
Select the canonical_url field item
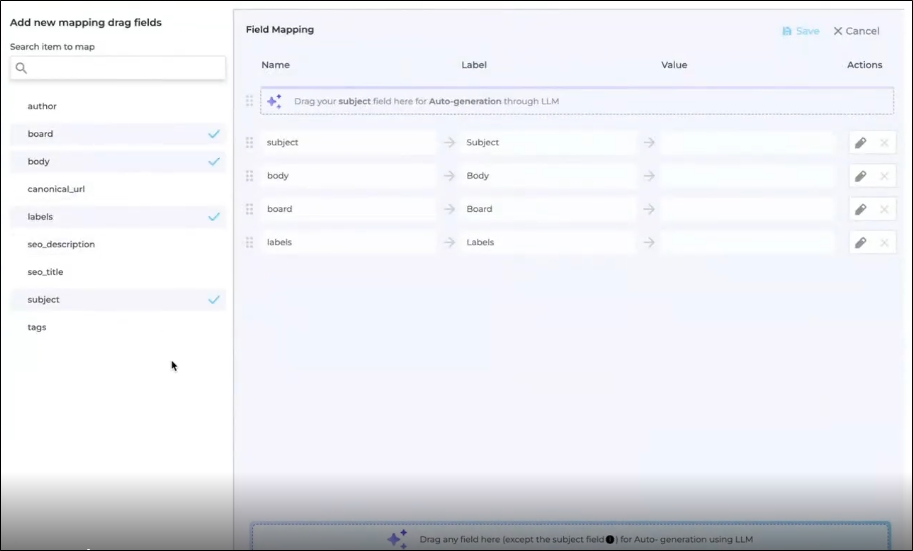tap(56, 189)
